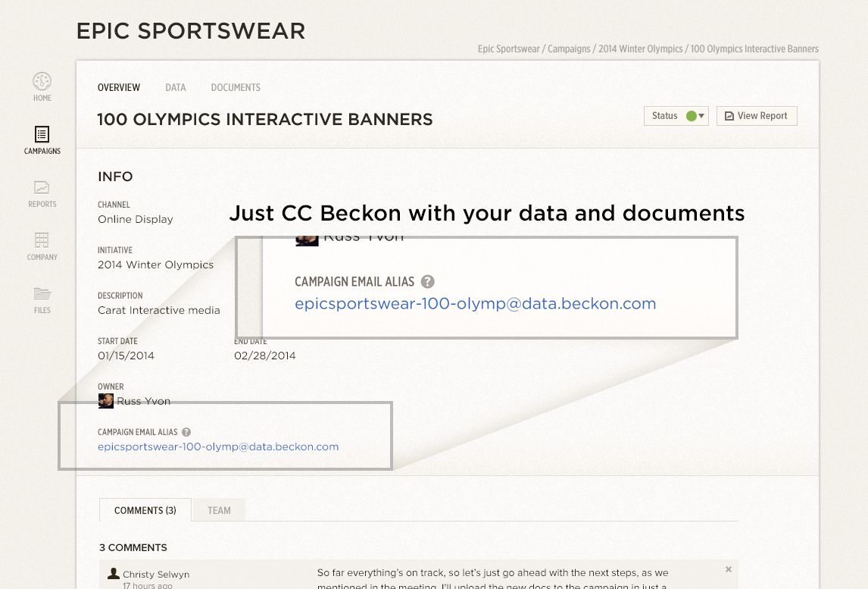Click Russ Yvon's profile thumbnail under Owner
868x589 pixels.
(106, 400)
